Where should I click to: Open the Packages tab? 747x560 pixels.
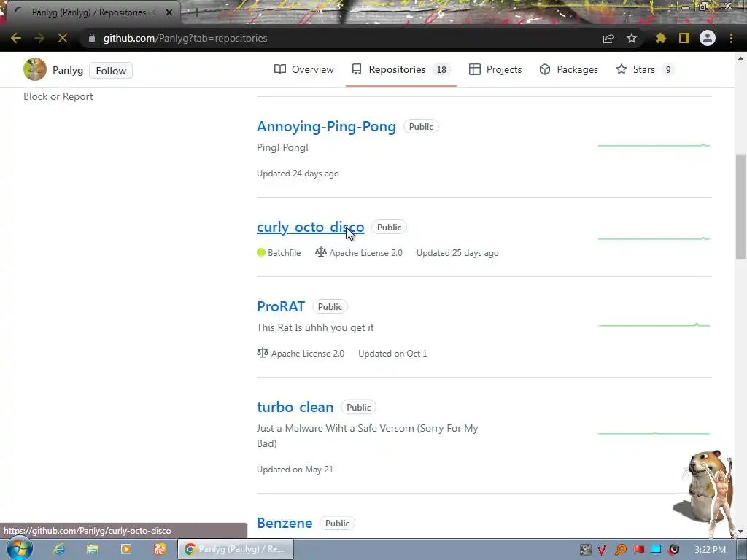tap(569, 69)
